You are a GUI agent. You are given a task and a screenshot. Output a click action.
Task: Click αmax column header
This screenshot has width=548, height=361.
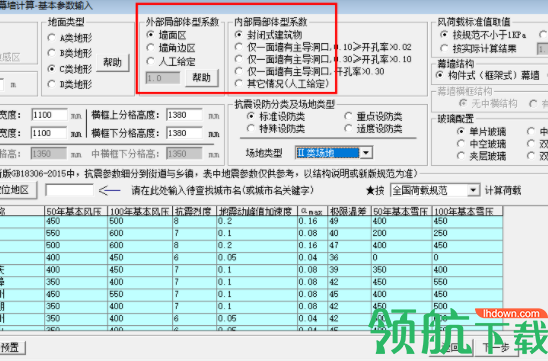click(312, 211)
